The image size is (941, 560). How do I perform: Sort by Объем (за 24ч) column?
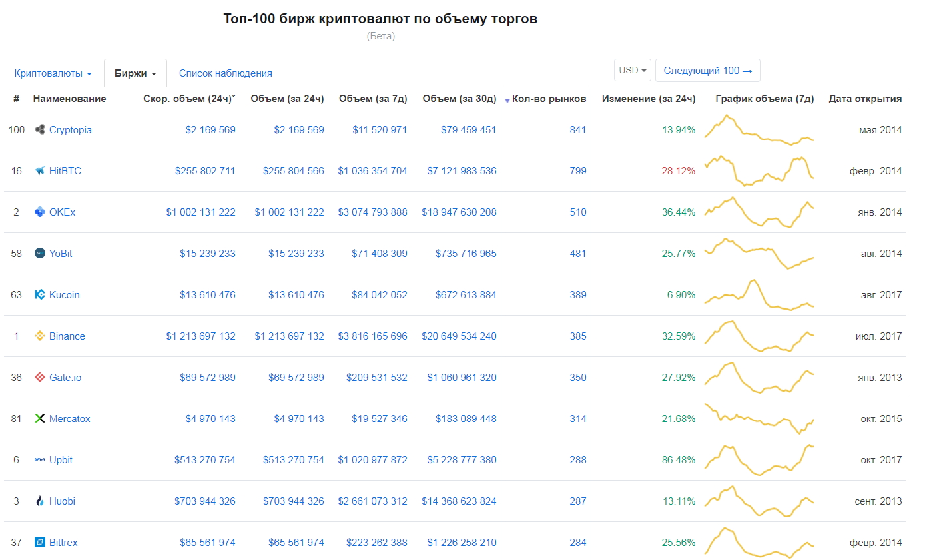point(287,99)
